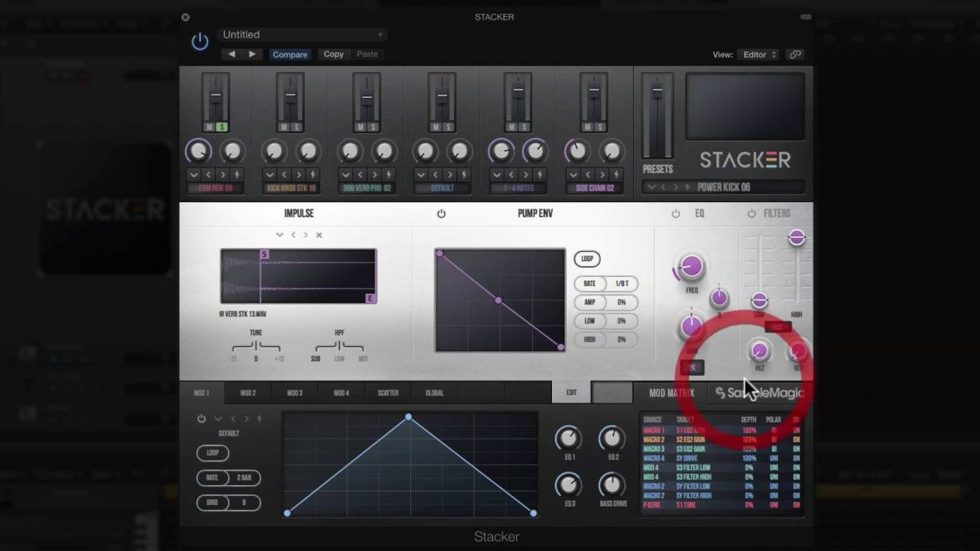Open sample menu chevron on Side Chain 02

pos(573,174)
